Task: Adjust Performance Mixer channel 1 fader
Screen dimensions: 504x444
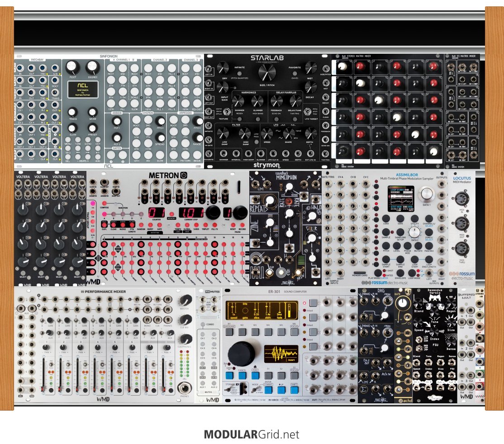Action: coord(43,374)
